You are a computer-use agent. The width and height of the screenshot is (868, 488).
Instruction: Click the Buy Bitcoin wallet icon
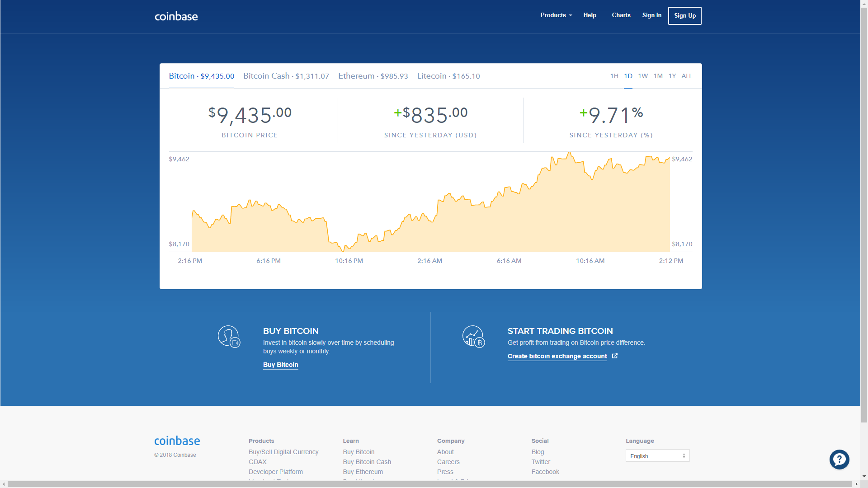point(229,337)
